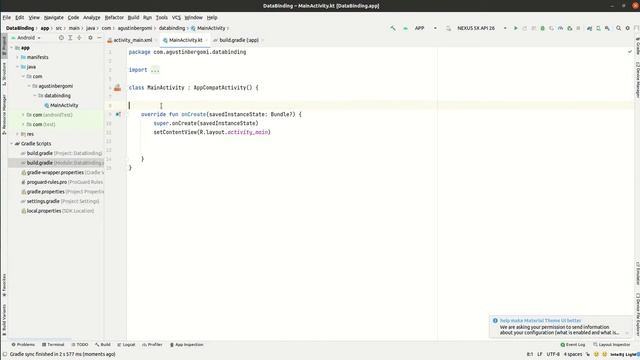The width and height of the screenshot is (640, 360).
Task: Click the Collapse All icon in Project panel
Action: (79, 38)
